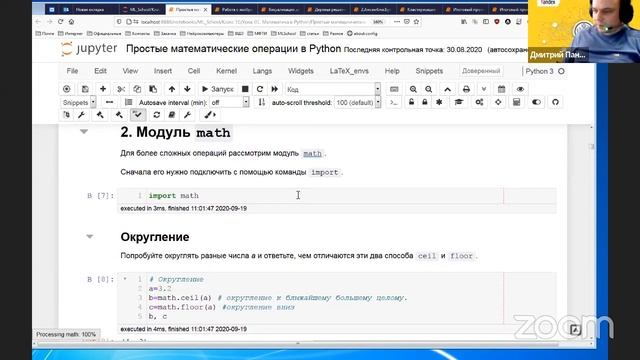Click the Jupyter logo link
This screenshot has width=640, height=360.
[x=89, y=49]
